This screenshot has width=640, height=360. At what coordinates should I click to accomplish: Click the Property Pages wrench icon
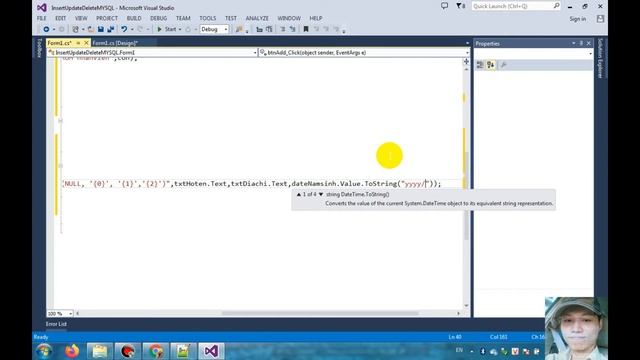[x=503, y=65]
